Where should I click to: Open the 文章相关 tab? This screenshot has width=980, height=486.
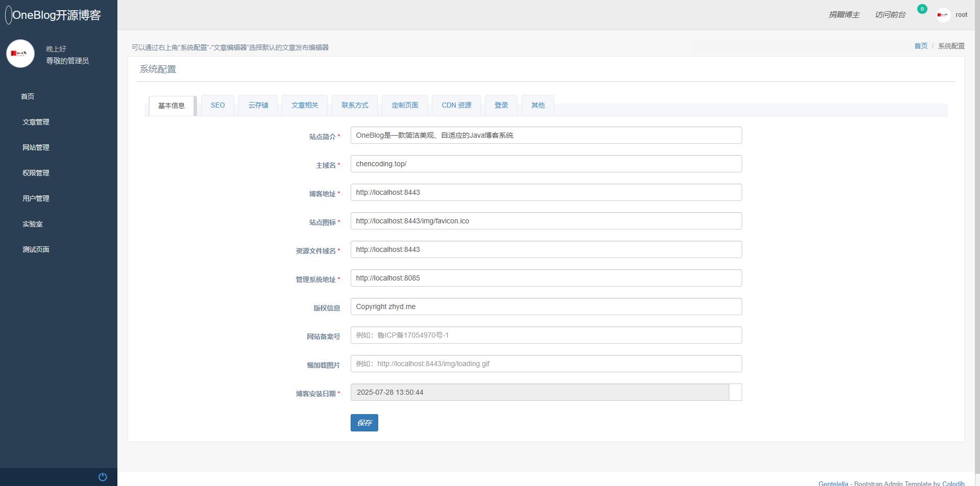[305, 105]
